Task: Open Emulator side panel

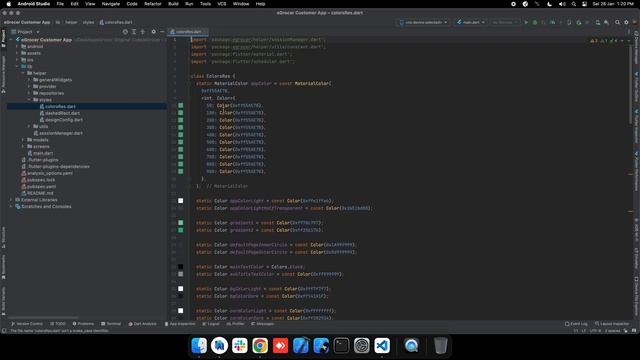Action: tap(636, 258)
